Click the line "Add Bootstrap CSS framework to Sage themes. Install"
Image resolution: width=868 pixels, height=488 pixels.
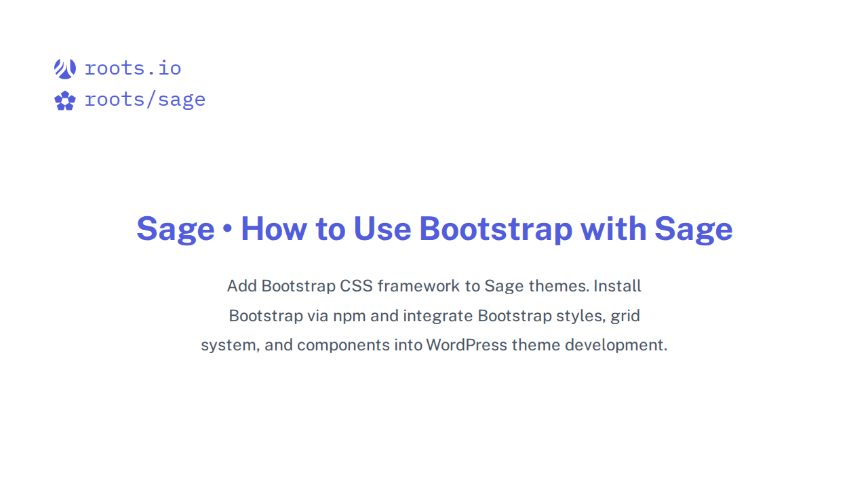[434, 286]
